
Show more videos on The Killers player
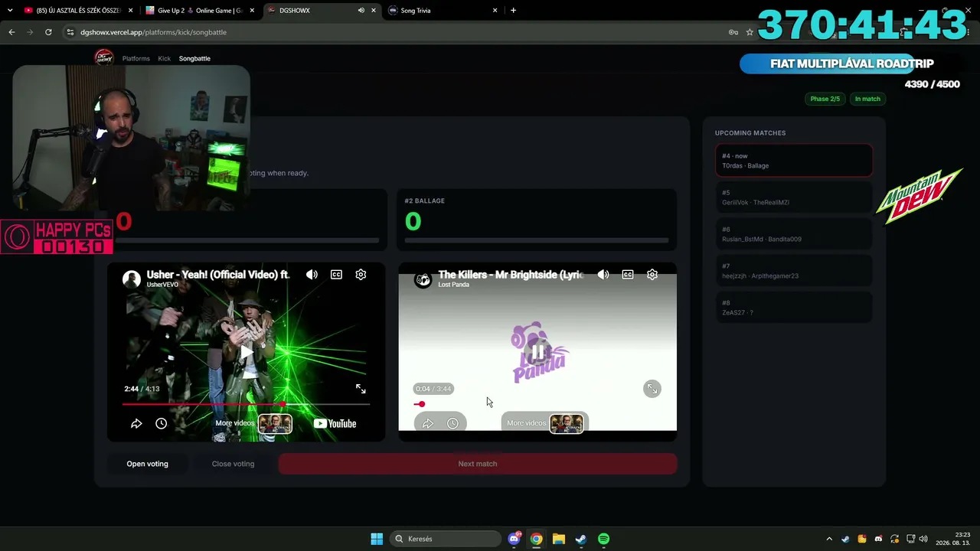[545, 423]
